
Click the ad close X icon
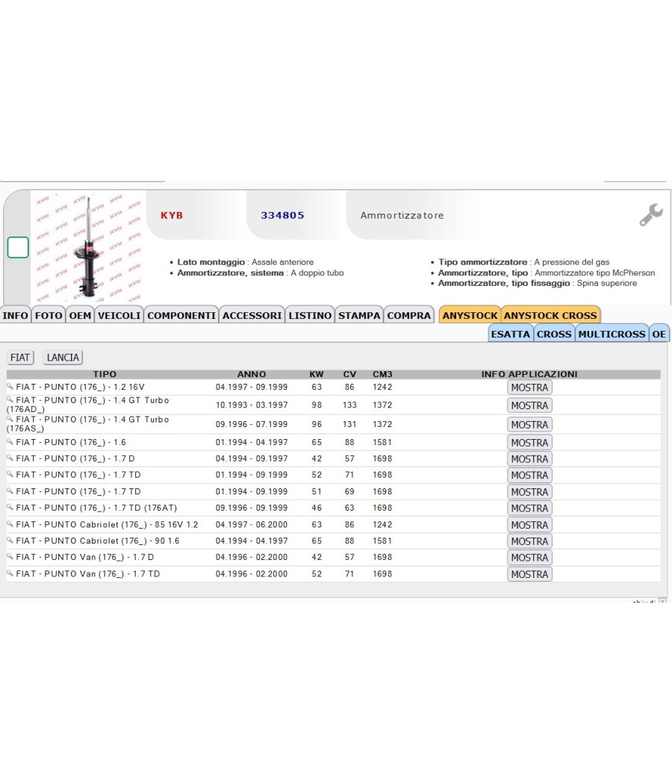(x=662, y=600)
